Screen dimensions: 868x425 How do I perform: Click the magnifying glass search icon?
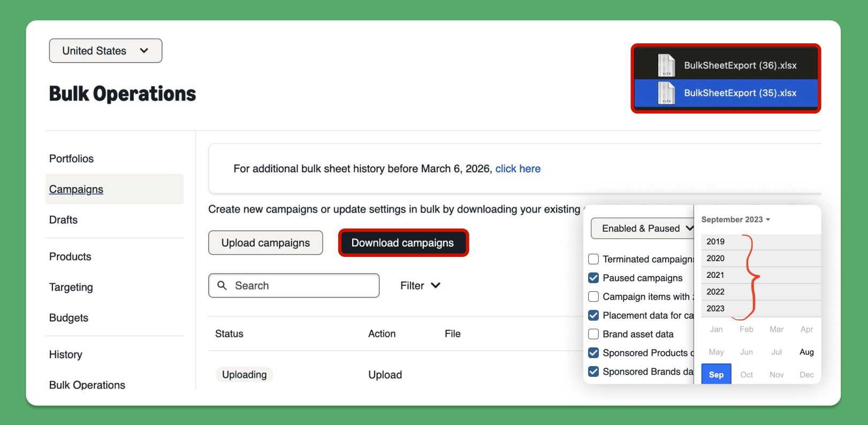click(222, 285)
